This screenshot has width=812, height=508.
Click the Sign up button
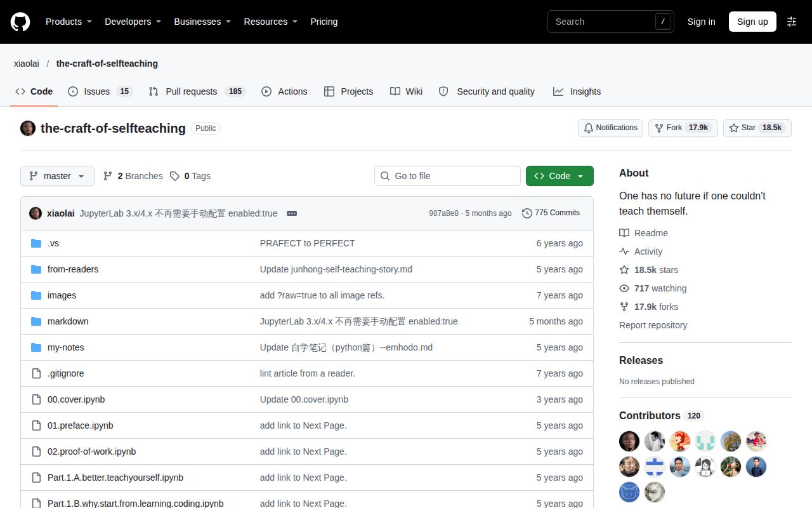(752, 22)
